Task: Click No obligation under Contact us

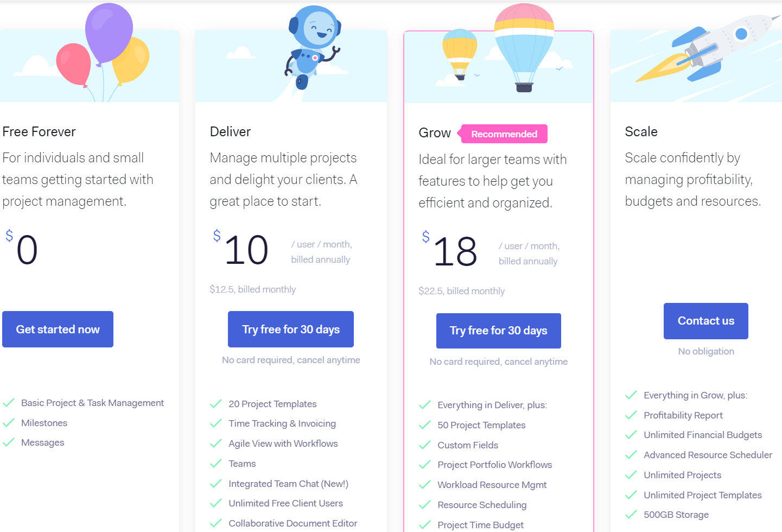Action: coord(705,351)
